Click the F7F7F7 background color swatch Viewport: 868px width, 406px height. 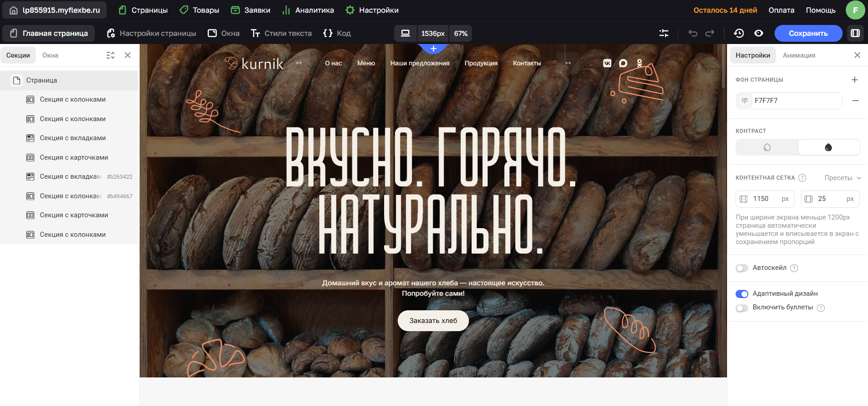point(745,101)
